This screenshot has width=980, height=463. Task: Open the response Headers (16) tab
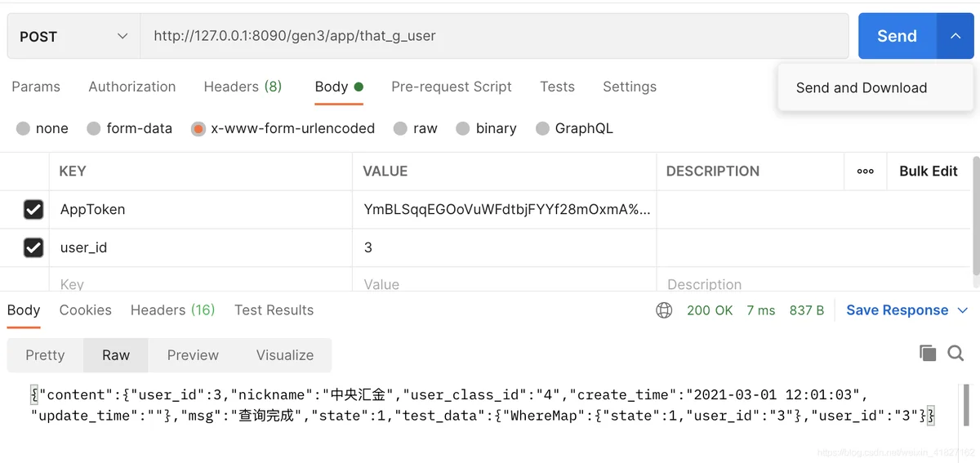pos(172,310)
